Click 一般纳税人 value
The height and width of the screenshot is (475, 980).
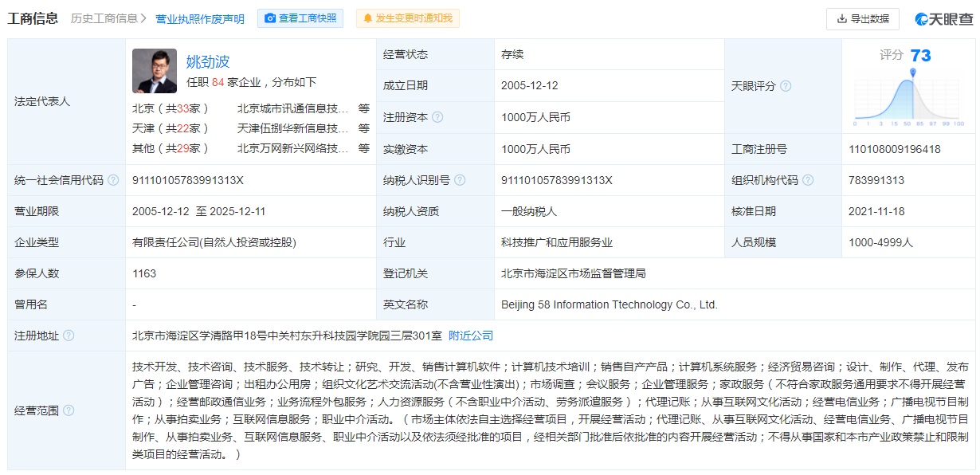click(529, 211)
